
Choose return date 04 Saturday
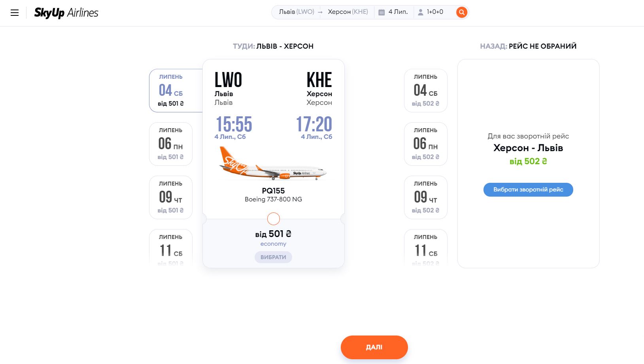coord(425,91)
